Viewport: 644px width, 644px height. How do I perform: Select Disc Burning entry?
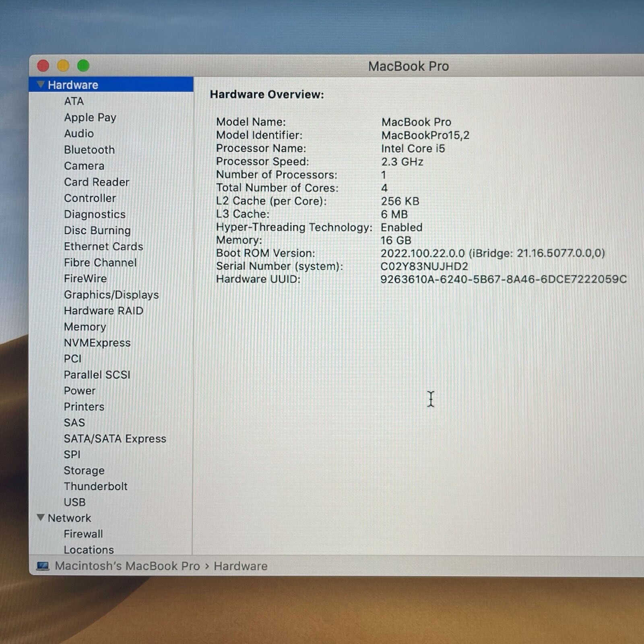[x=97, y=230]
